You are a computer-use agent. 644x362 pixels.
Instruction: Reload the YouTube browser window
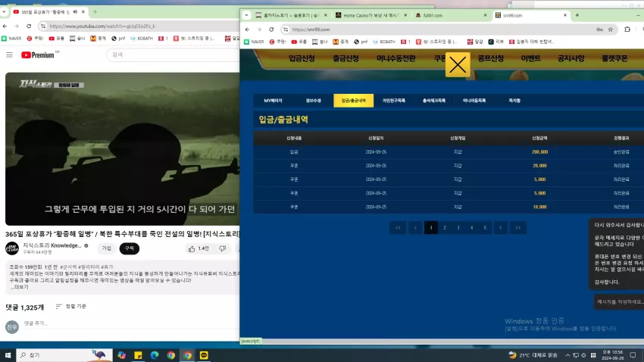pos(29,26)
